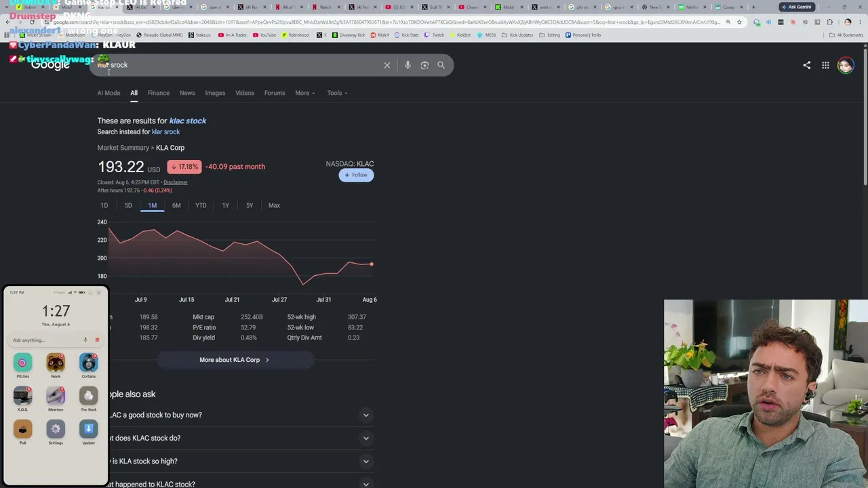868x488 pixels.
Task: Tap the red stop button in phone search bar
Action: pyautogui.click(x=97, y=340)
